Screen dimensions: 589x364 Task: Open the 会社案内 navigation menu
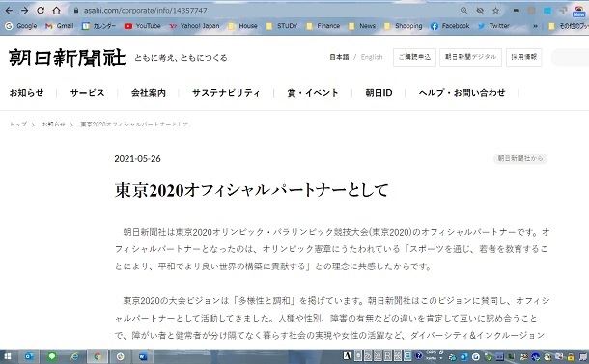pyautogui.click(x=149, y=93)
